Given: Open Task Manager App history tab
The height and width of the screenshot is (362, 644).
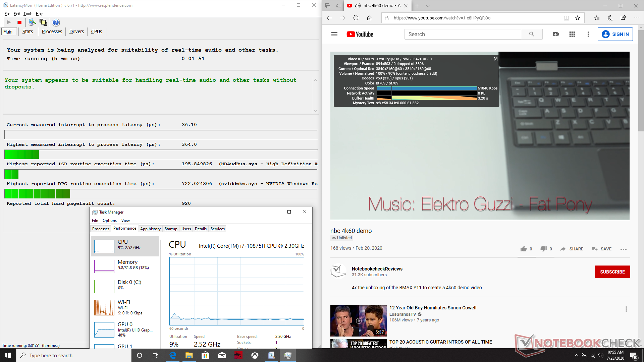Looking at the screenshot, I should (150, 229).
